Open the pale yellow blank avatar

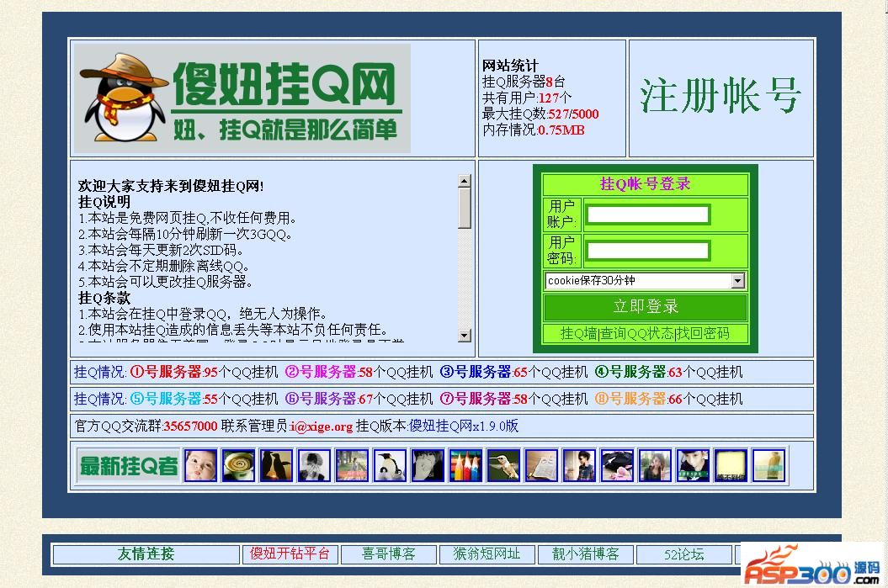731,466
